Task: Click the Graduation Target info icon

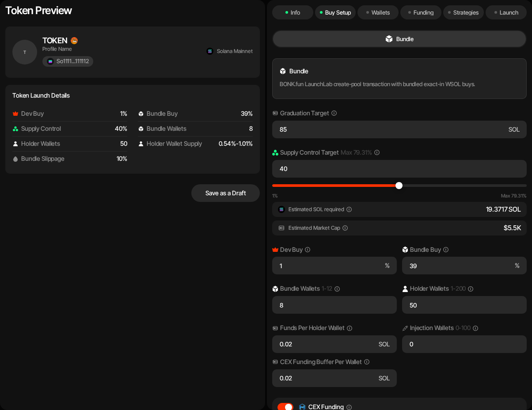Action: (334, 113)
